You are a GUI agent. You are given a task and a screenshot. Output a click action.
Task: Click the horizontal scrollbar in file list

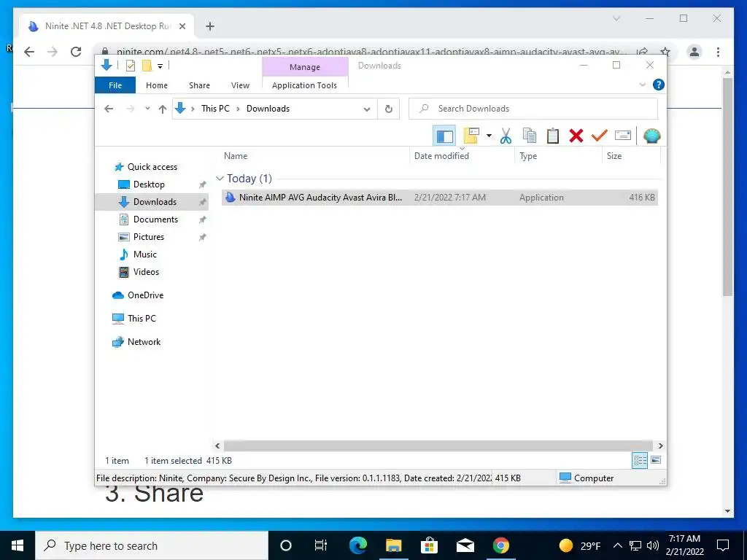pos(438,446)
